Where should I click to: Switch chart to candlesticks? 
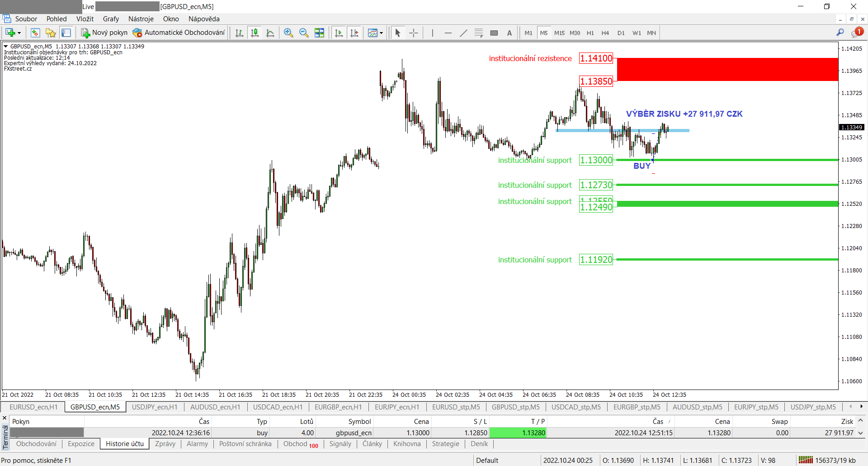pos(255,33)
